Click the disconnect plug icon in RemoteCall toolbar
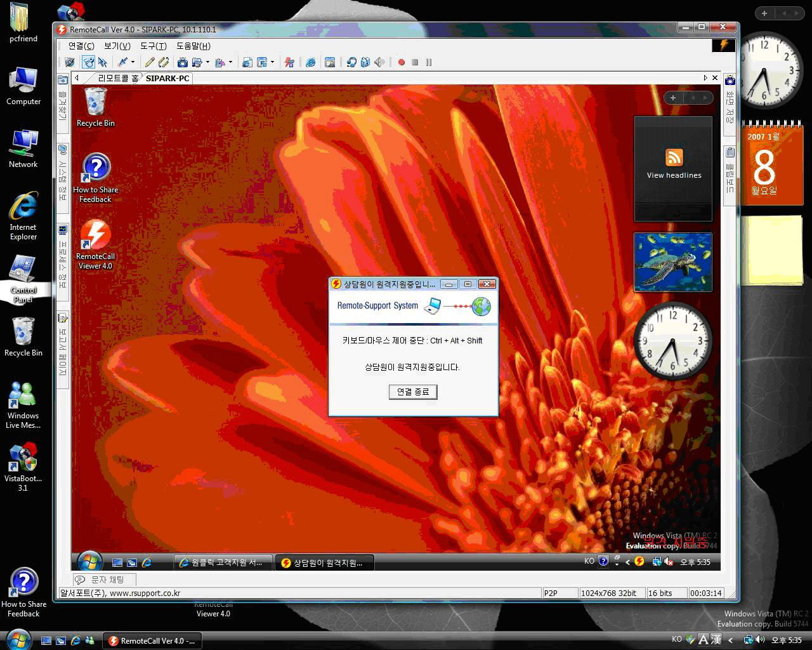Screen dimensions: 812x650 click(69, 62)
